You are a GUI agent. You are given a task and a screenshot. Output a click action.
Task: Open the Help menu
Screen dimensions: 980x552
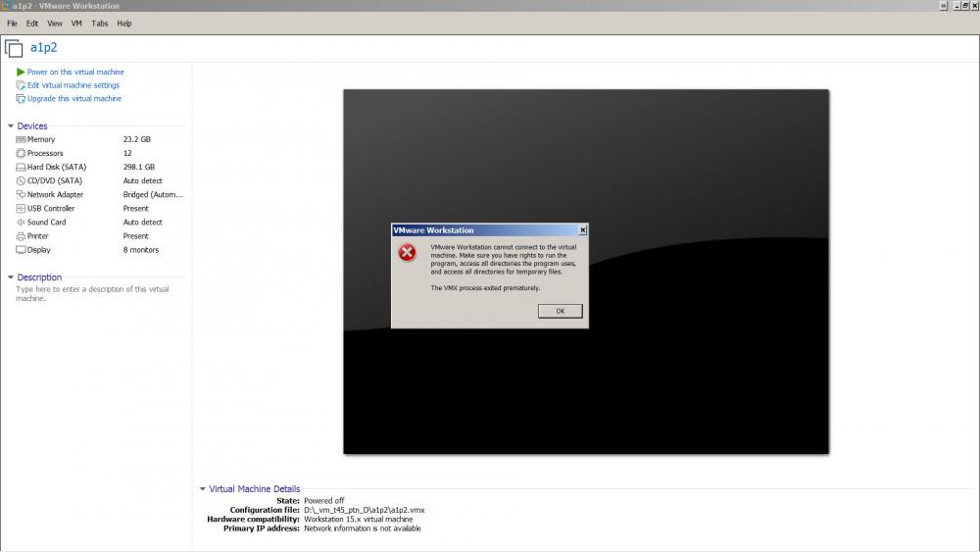123,24
